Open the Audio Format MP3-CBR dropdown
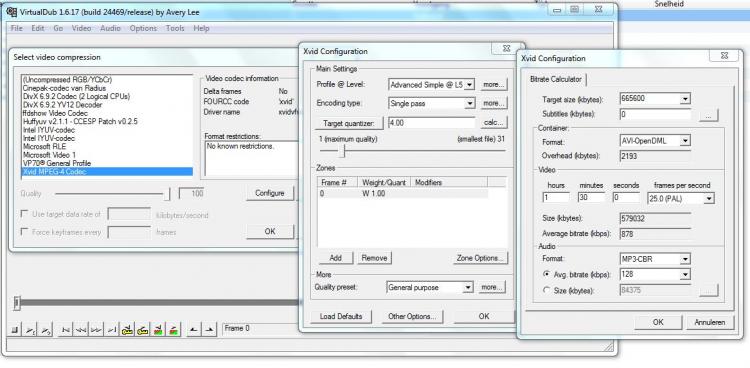Viewport: 750px width, 368px height. 685,259
